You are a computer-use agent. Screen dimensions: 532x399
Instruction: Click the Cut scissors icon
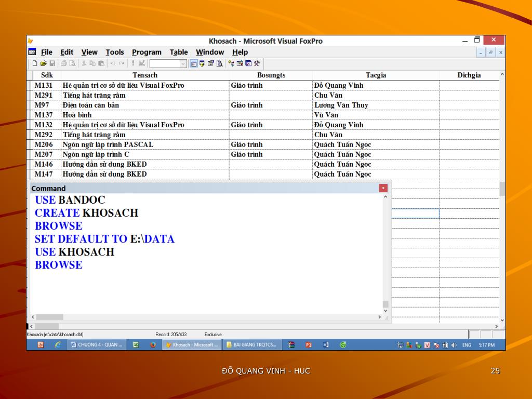click(x=84, y=63)
